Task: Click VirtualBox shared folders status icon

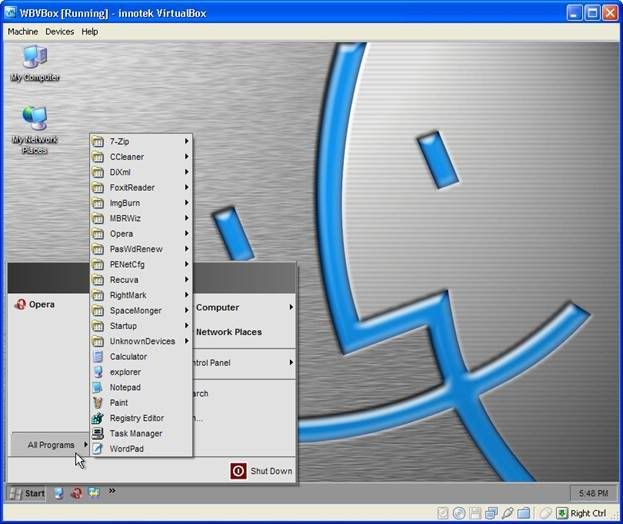Action: [x=524, y=513]
